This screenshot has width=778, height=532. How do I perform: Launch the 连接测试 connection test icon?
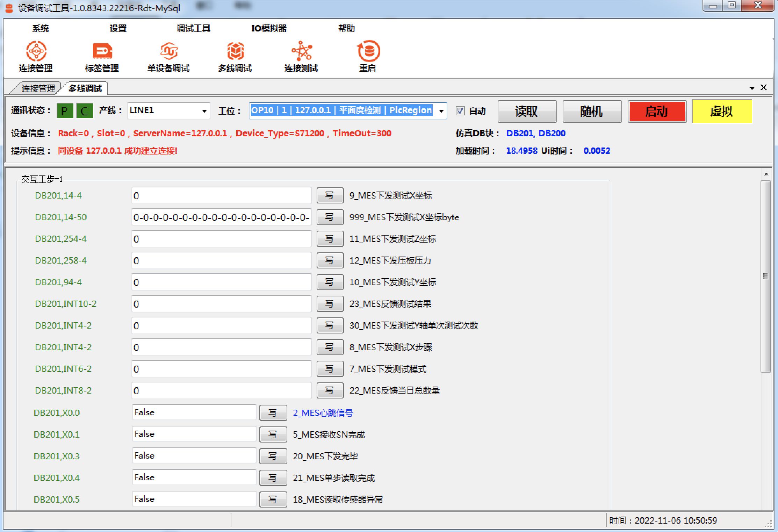301,51
